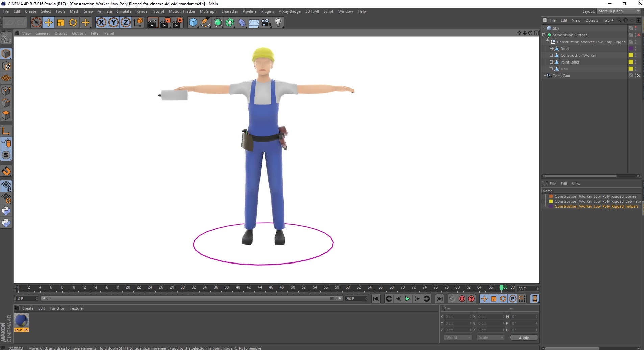Viewport: 644px width, 350px height.
Task: Toggle the Z axis lock
Action: click(126, 23)
